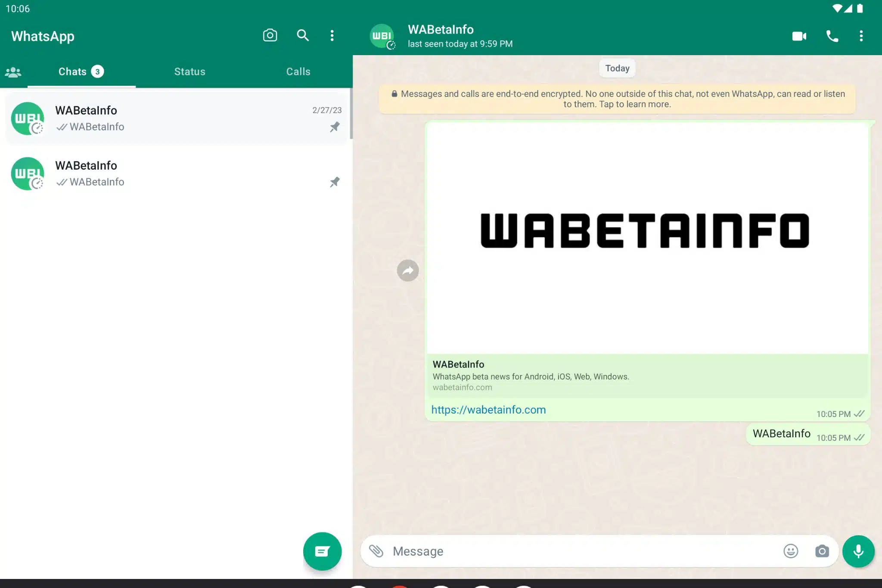Click the forward arrow beside the link preview
The image size is (882, 588).
click(408, 271)
